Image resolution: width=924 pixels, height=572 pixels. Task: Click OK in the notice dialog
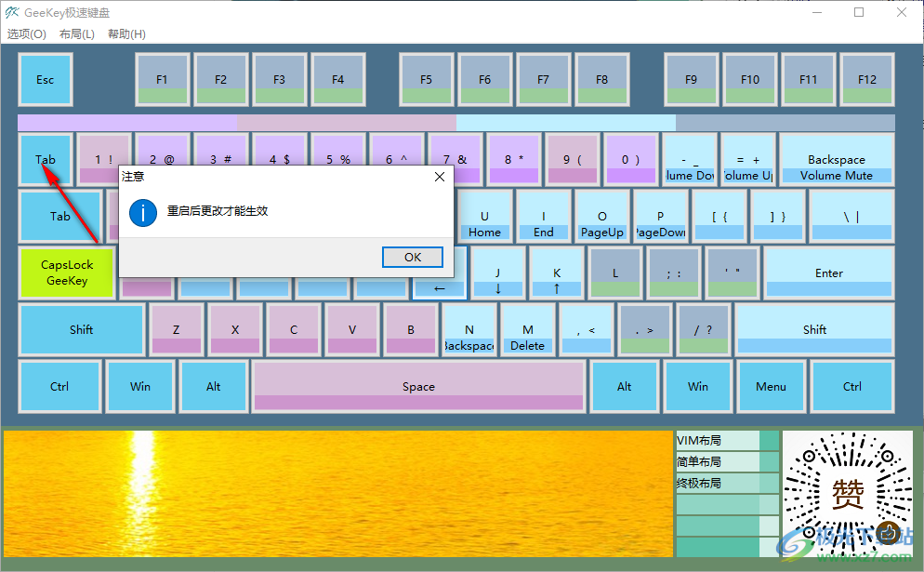tap(413, 257)
